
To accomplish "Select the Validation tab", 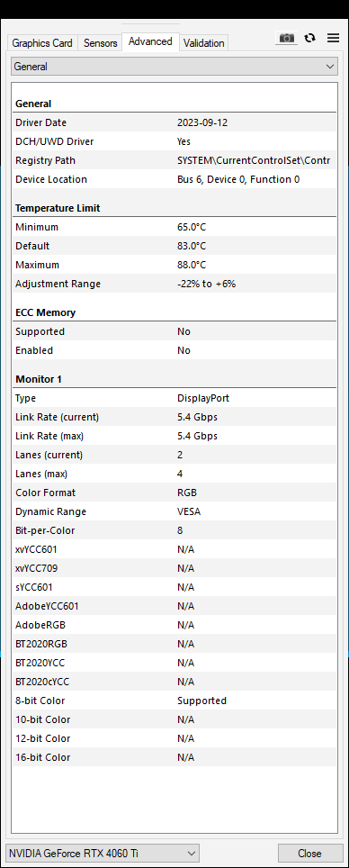I will [x=203, y=42].
